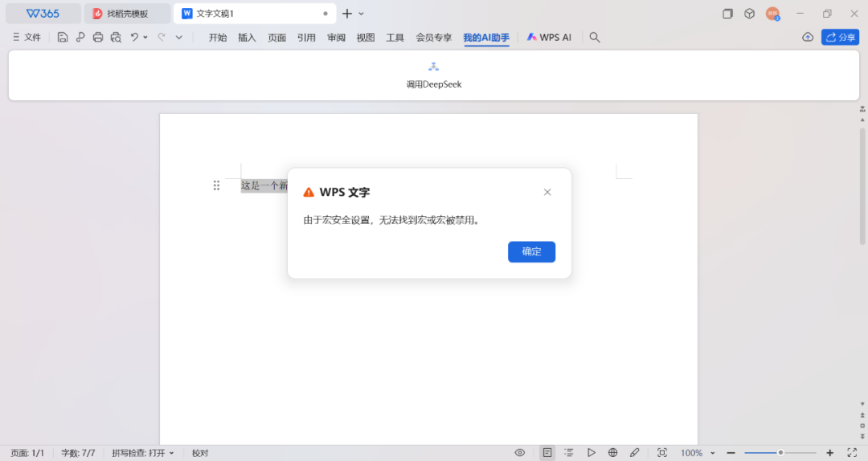
Task: Click the 100% zoom level text
Action: [x=691, y=453]
